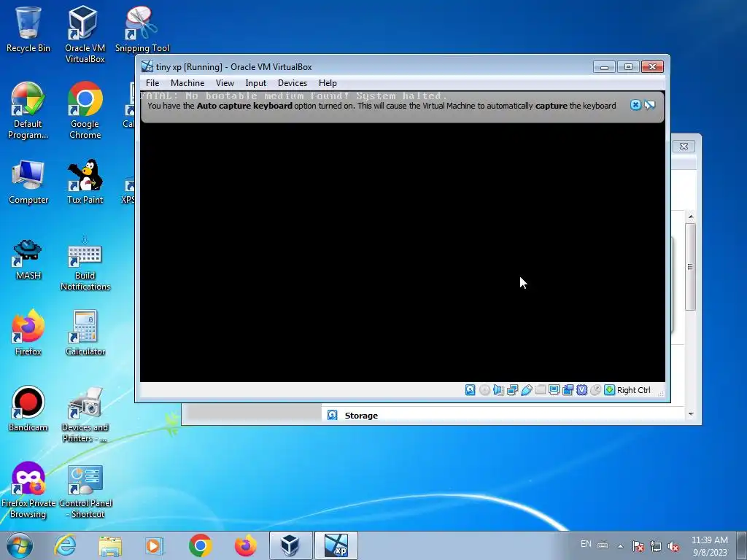Click the greyed optical disc indicator
This screenshot has height=560, width=747.
pos(484,390)
